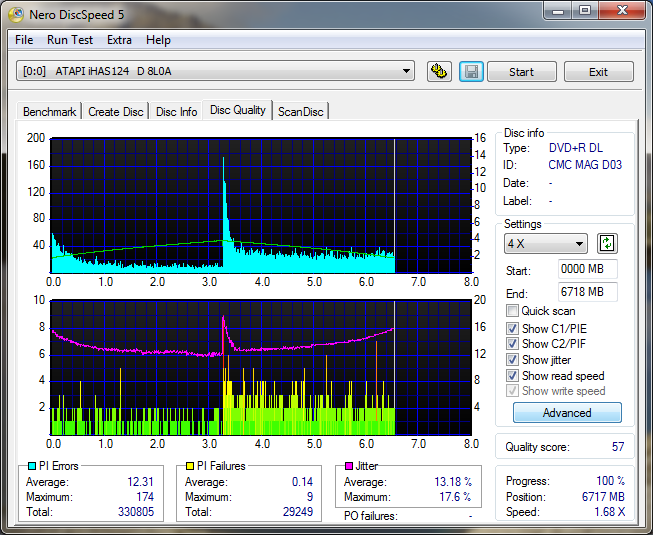
Task: Click the yellow PI Failures color swatch
Action: point(190,465)
